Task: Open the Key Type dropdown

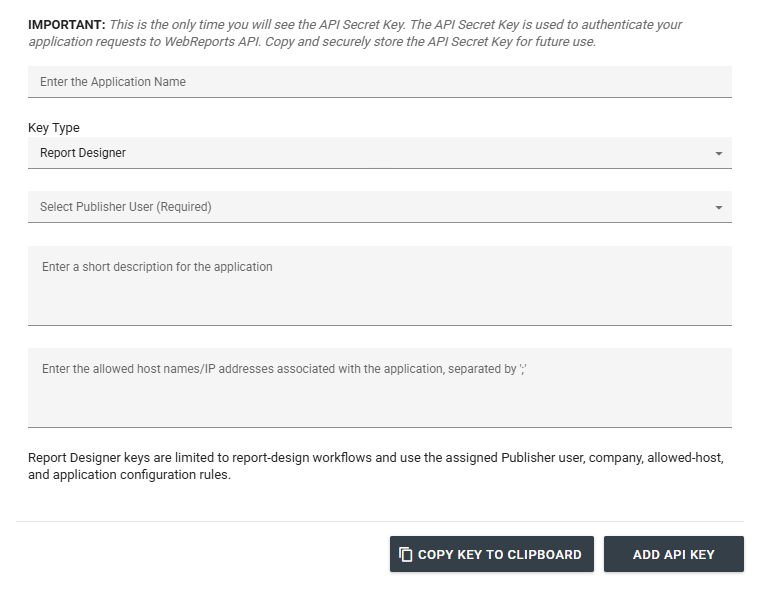Action: (379, 153)
